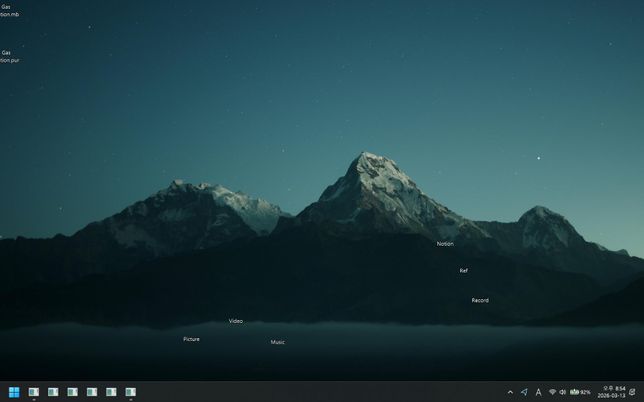644x402 pixels.
Task: Click the first pinned taskbar app beside Start
Action: tap(34, 392)
